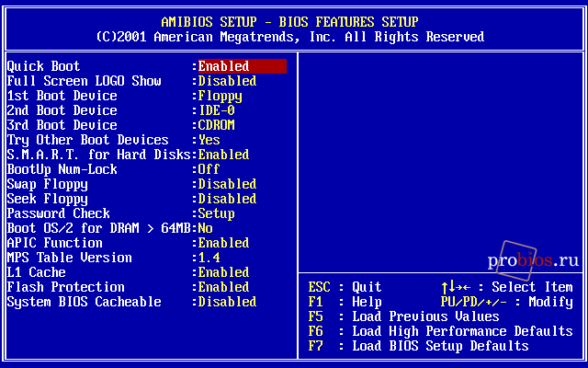The image size is (588, 368).
Task: Click F7 Load BIOS Setup Defaults
Action: pyautogui.click(x=419, y=346)
